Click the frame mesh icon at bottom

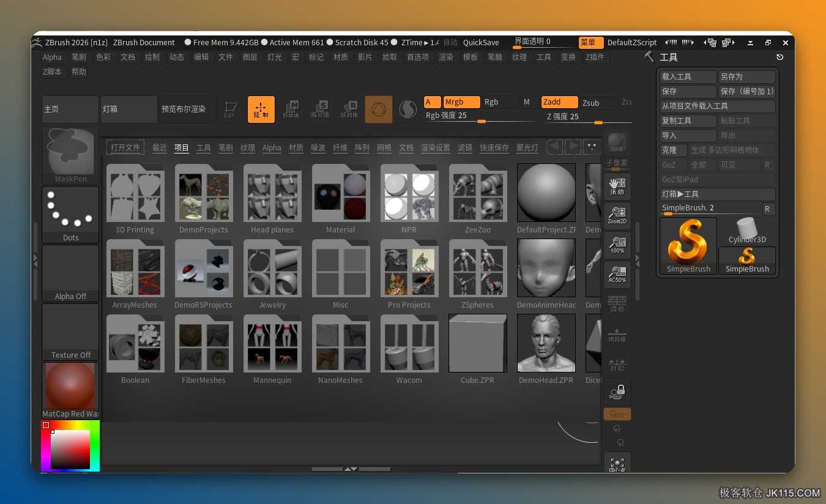(617, 463)
